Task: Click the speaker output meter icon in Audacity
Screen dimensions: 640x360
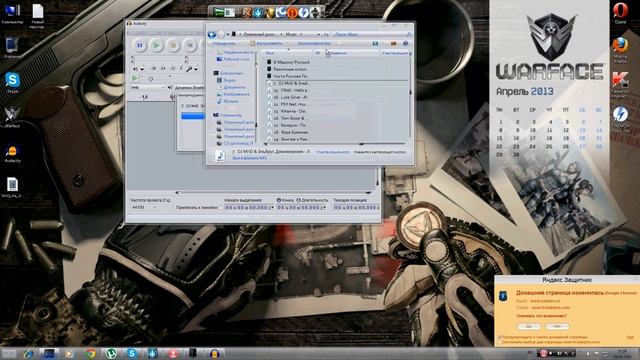Action: pyautogui.click(x=135, y=69)
